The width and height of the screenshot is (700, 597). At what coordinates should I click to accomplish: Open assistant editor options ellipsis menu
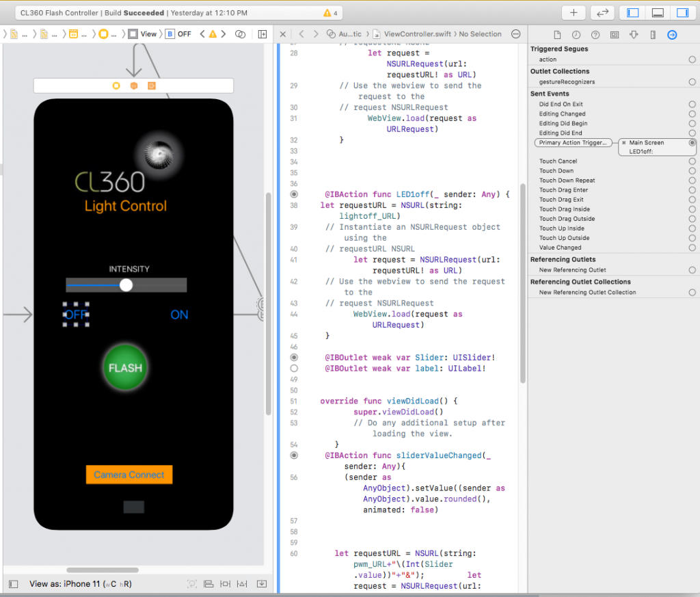[x=515, y=34]
